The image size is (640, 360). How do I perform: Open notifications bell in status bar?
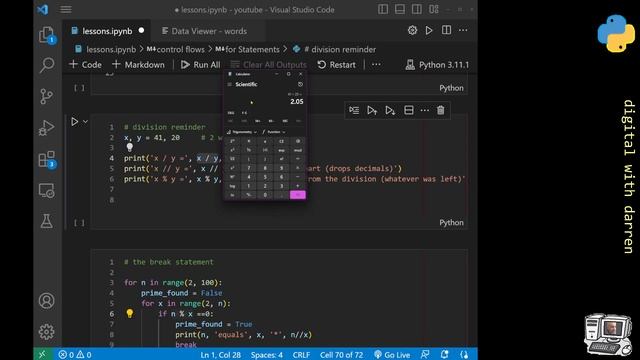[x=444, y=354]
